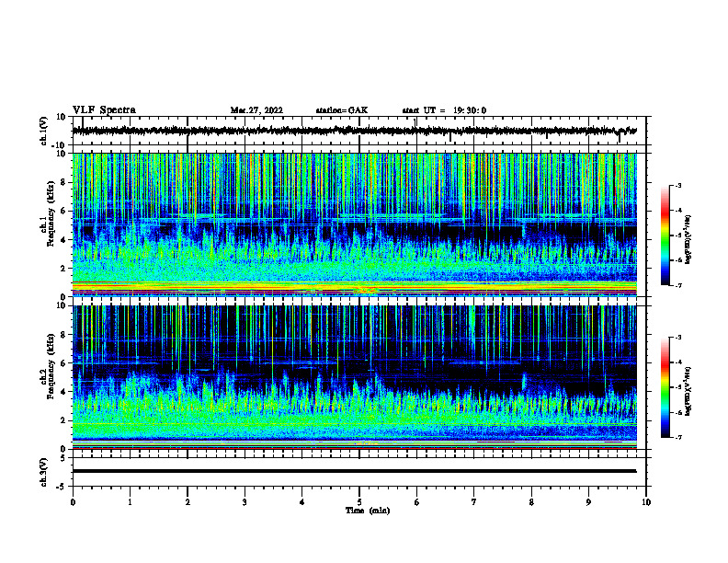728x563 pixels.
Task: Click the ch.1 spectrogram panel
Action: (x=355, y=224)
